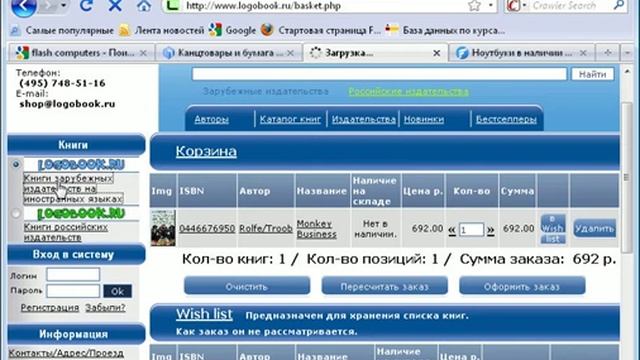Open the Бестселлеры menu item
640x360 pixels.
(x=506, y=119)
